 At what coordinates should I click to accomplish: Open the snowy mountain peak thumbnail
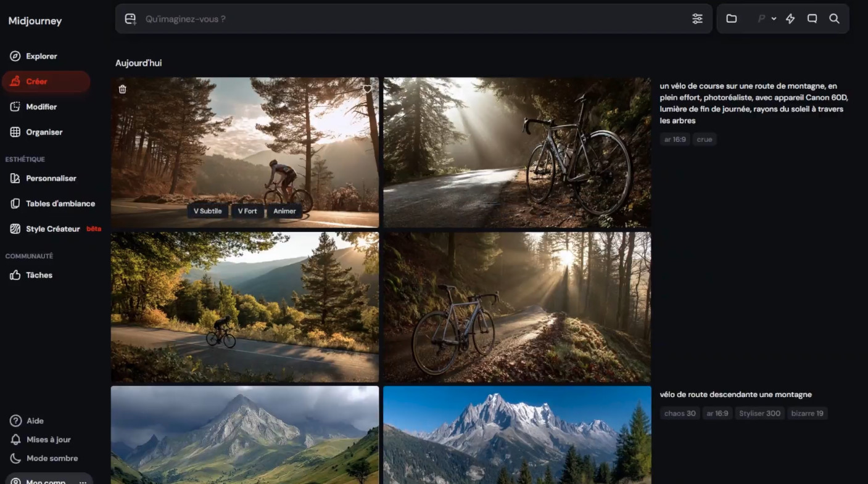[x=517, y=435]
